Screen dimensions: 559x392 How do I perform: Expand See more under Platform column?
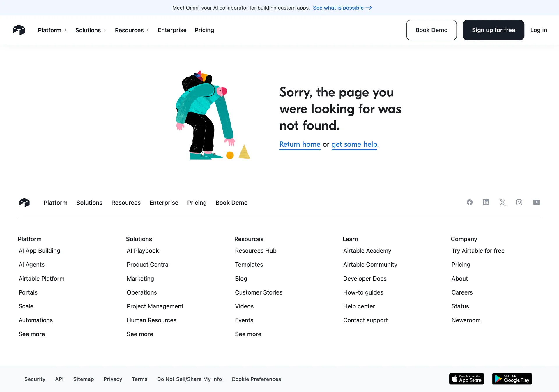32,334
